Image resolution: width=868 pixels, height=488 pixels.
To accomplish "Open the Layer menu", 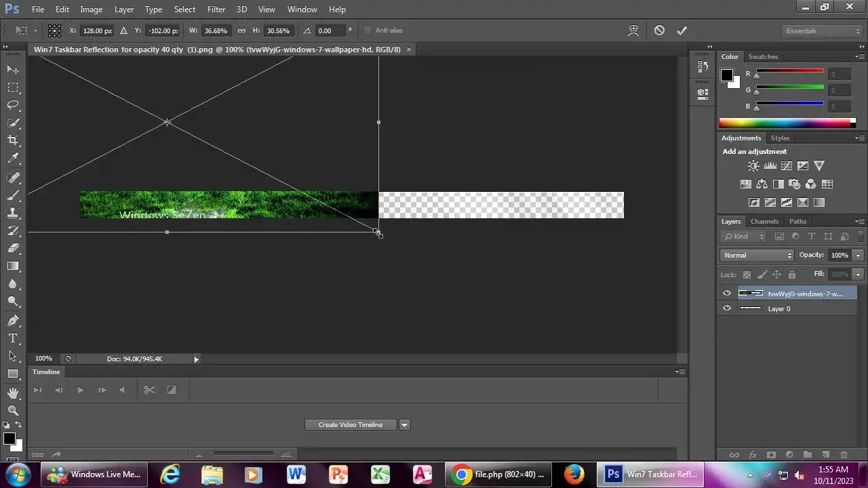I will pyautogui.click(x=124, y=9).
